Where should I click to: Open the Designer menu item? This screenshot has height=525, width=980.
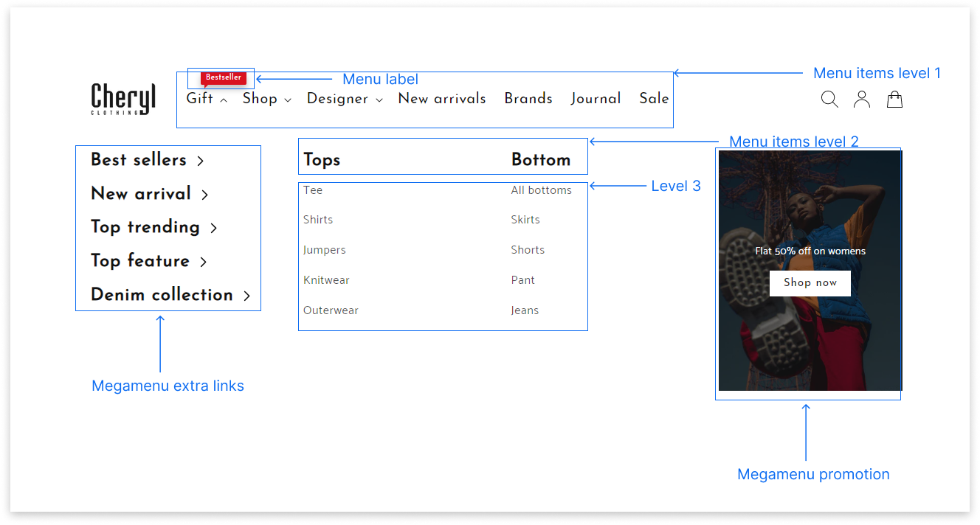tap(337, 99)
